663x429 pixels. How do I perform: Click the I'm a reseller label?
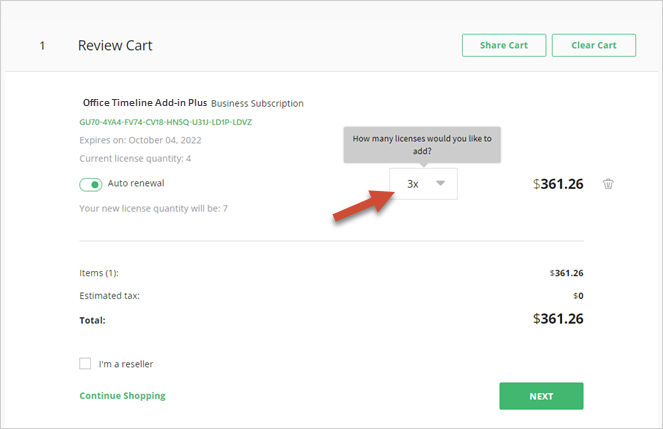(125, 364)
